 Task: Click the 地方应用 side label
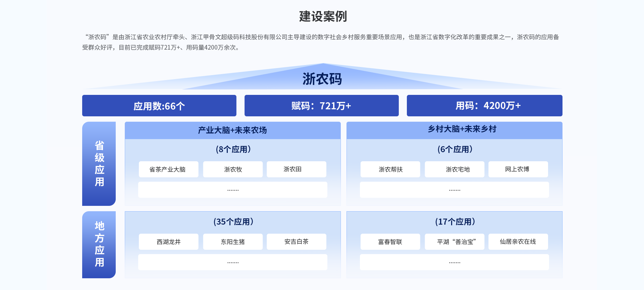coord(99,244)
